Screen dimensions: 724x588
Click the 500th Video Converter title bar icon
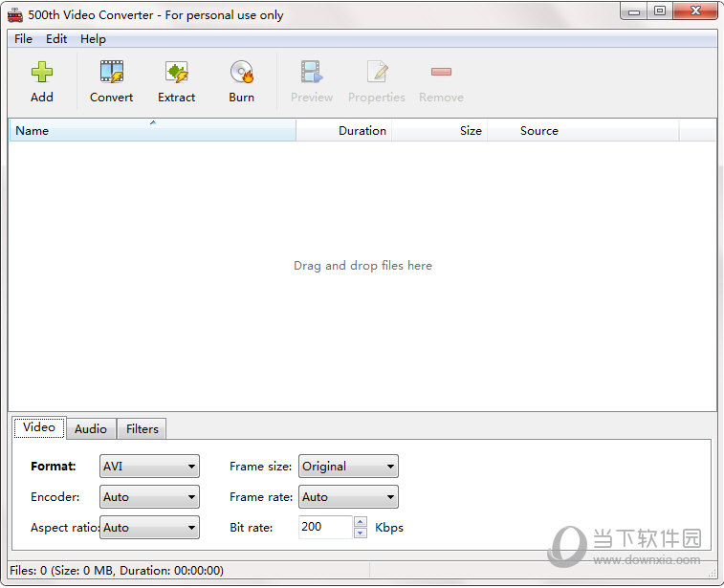(15, 15)
